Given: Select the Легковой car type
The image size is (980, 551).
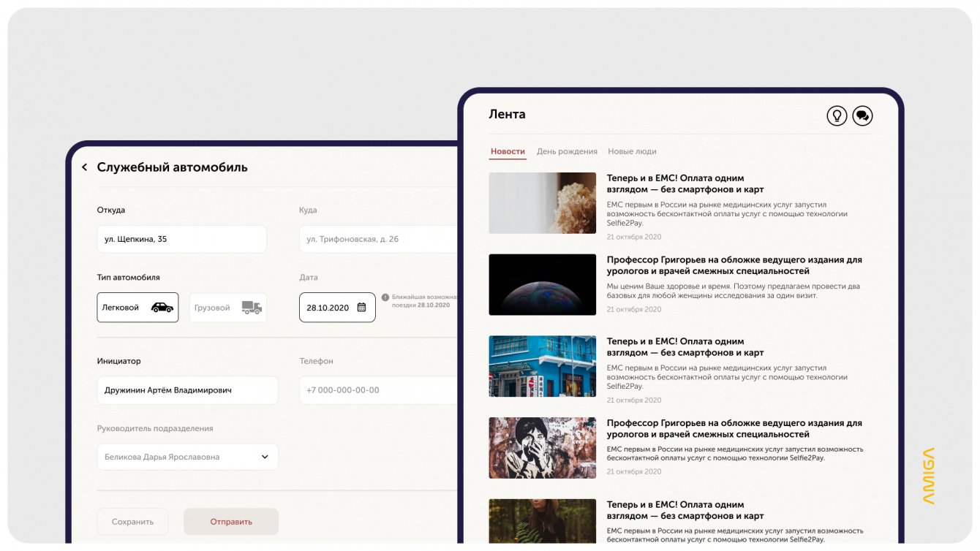Looking at the screenshot, I should click(137, 308).
